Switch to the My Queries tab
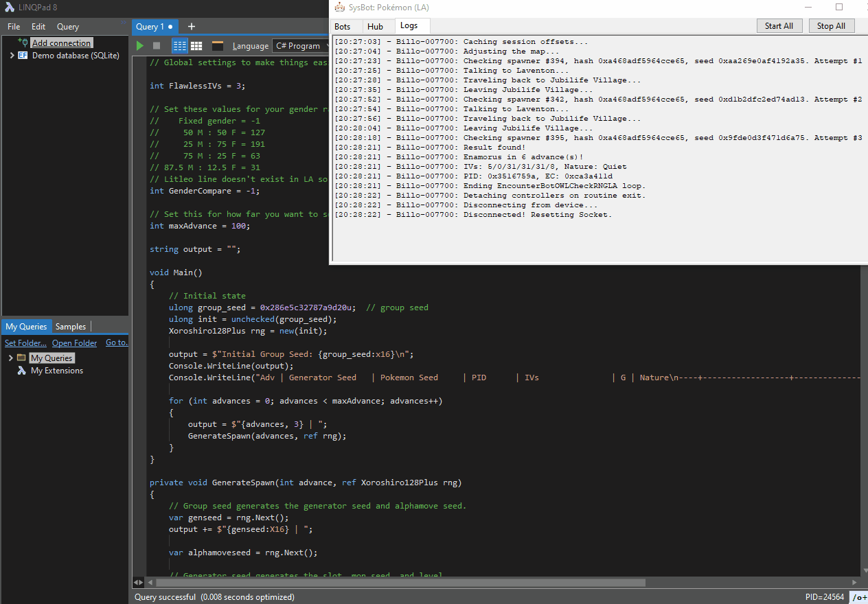The width and height of the screenshot is (868, 604). (27, 327)
